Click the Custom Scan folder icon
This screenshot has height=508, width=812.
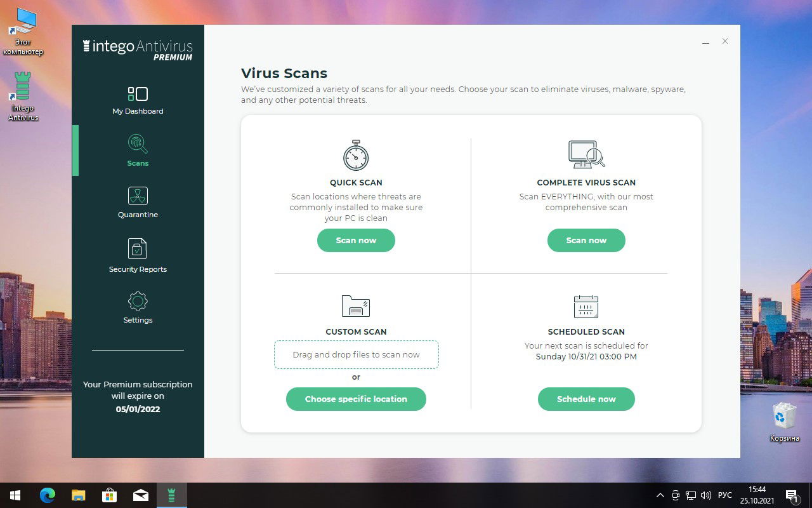(x=356, y=306)
